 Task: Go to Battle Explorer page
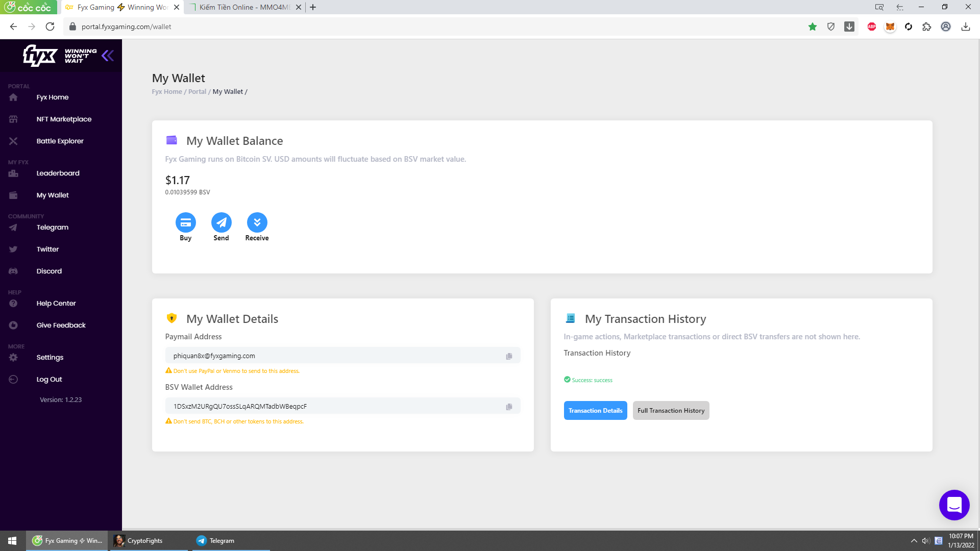click(x=60, y=141)
